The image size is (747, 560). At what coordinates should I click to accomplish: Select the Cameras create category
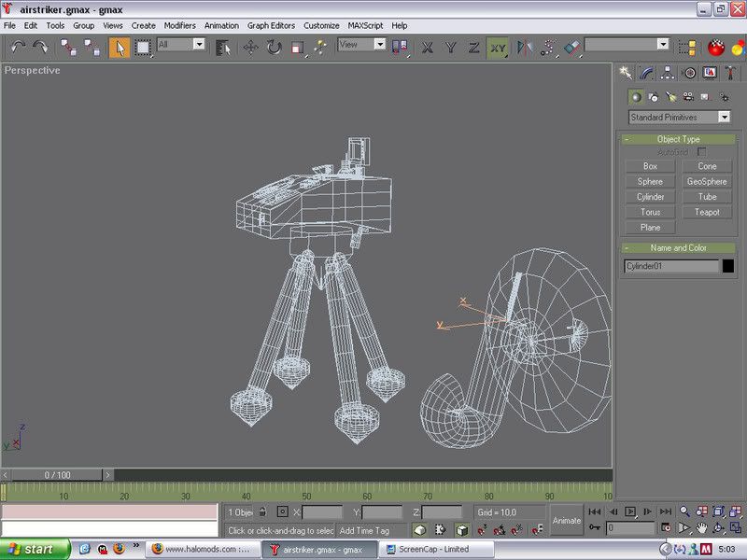[688, 97]
